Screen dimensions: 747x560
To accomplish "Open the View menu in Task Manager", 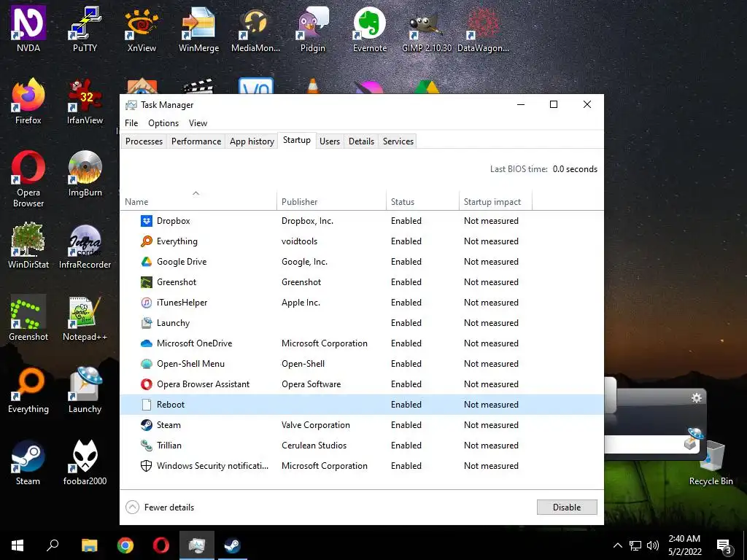I will point(198,123).
